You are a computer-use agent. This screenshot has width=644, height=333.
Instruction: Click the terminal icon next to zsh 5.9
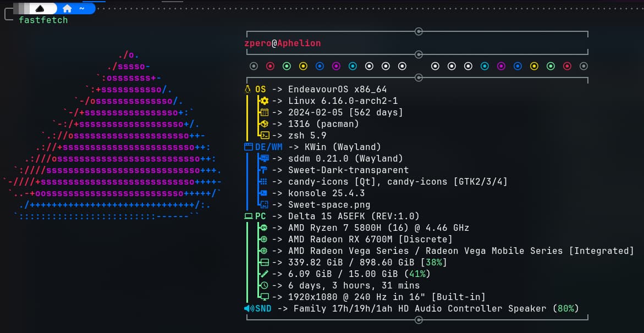click(264, 135)
